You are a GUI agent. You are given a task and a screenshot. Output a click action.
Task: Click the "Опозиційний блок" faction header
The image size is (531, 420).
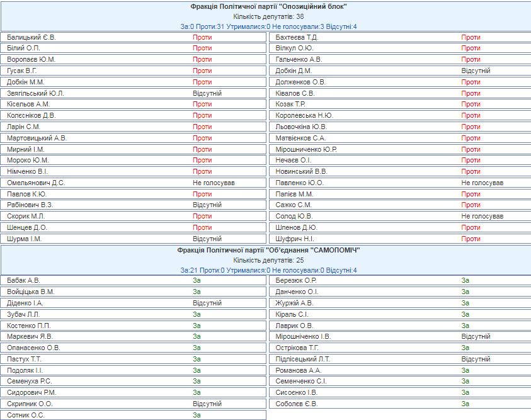(x=269, y=6)
